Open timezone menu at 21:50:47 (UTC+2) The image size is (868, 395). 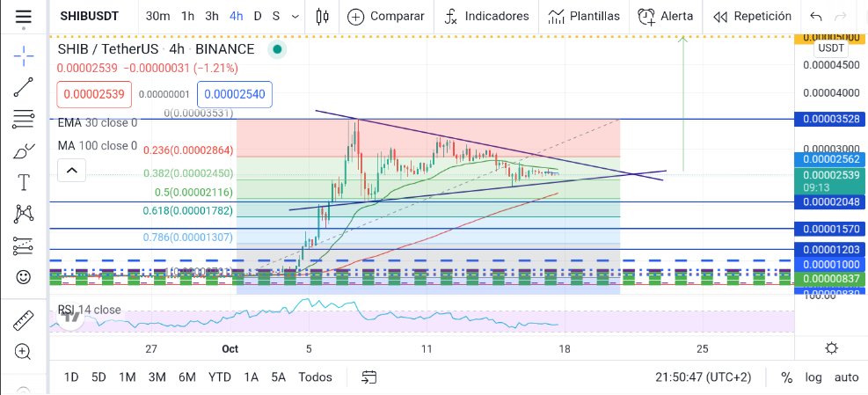pyautogui.click(x=704, y=377)
